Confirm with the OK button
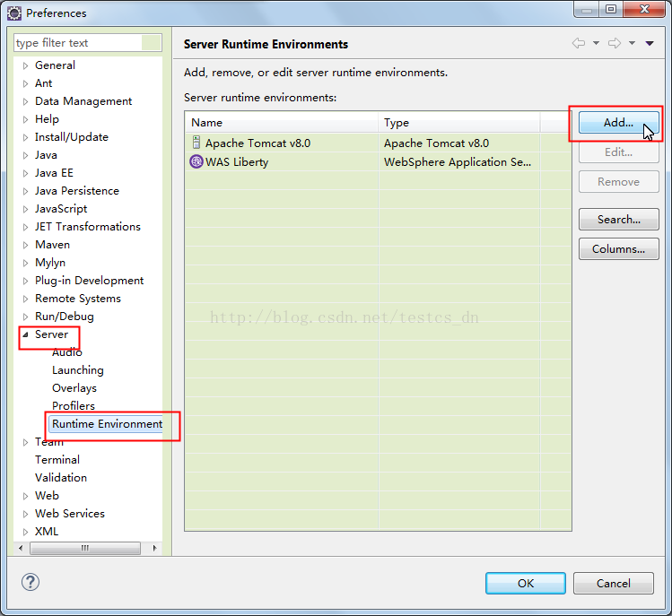This screenshot has width=672, height=616. pos(525,583)
